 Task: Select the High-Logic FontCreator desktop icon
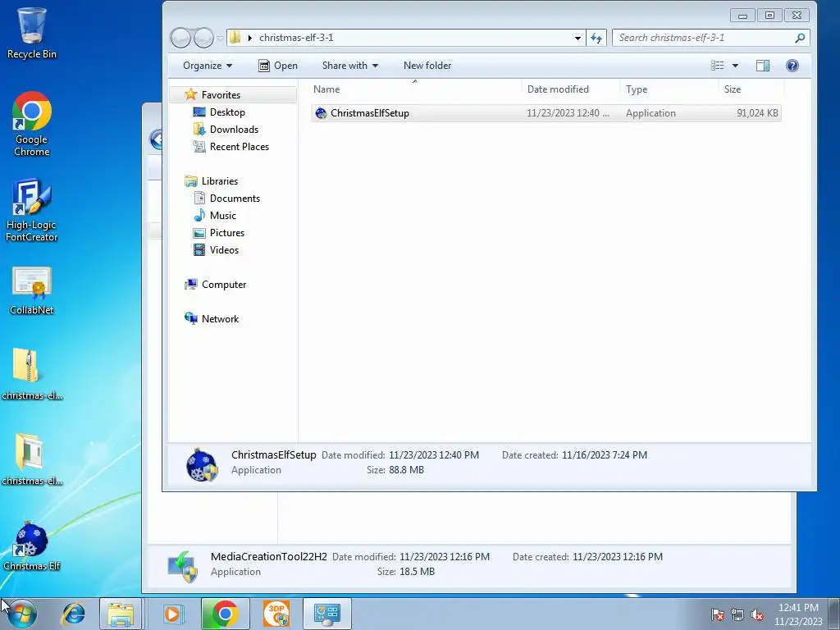point(32,209)
